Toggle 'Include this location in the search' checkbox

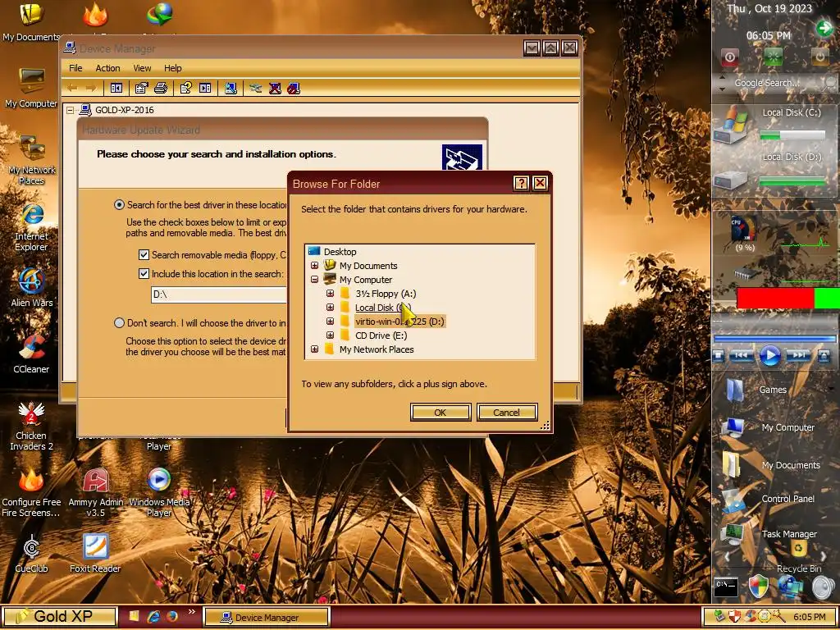[x=144, y=274]
